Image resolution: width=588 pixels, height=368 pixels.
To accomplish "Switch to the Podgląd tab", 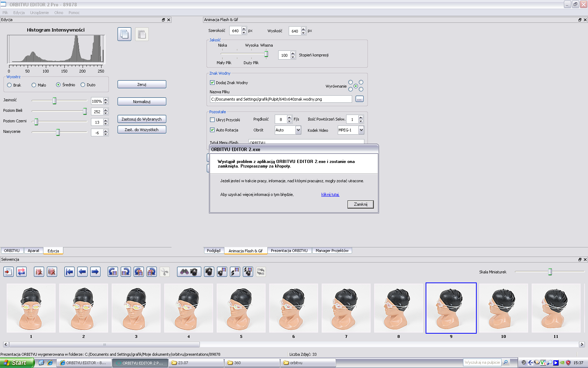I will 213,251.
